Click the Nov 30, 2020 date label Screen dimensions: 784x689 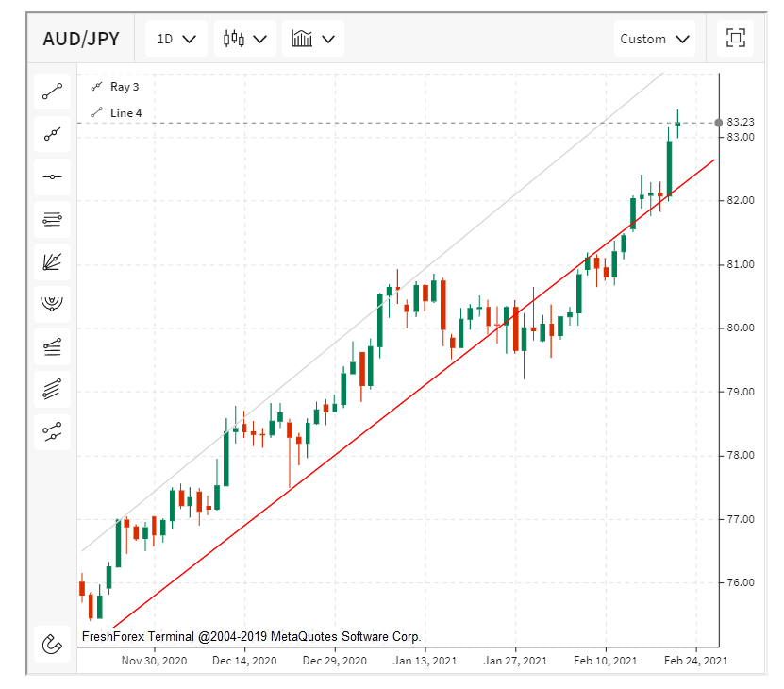(154, 661)
